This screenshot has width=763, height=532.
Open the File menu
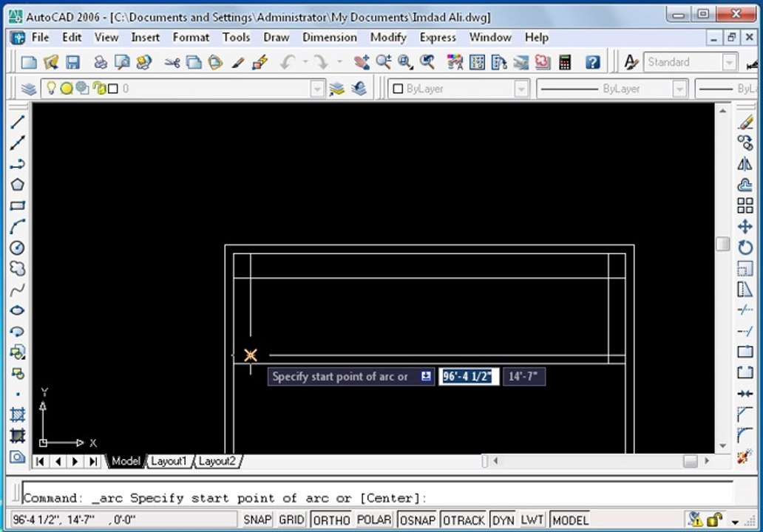[40, 38]
